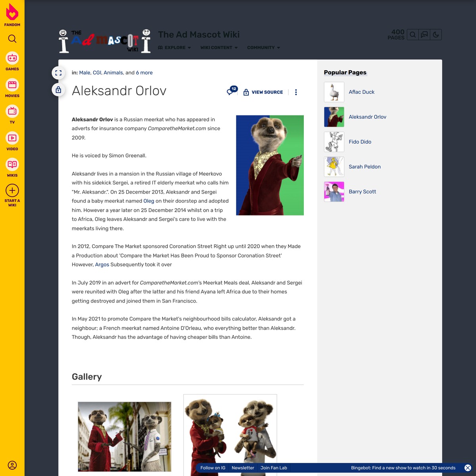Go to the Movies section icon
This screenshot has height=476, width=476.
coord(12,85)
